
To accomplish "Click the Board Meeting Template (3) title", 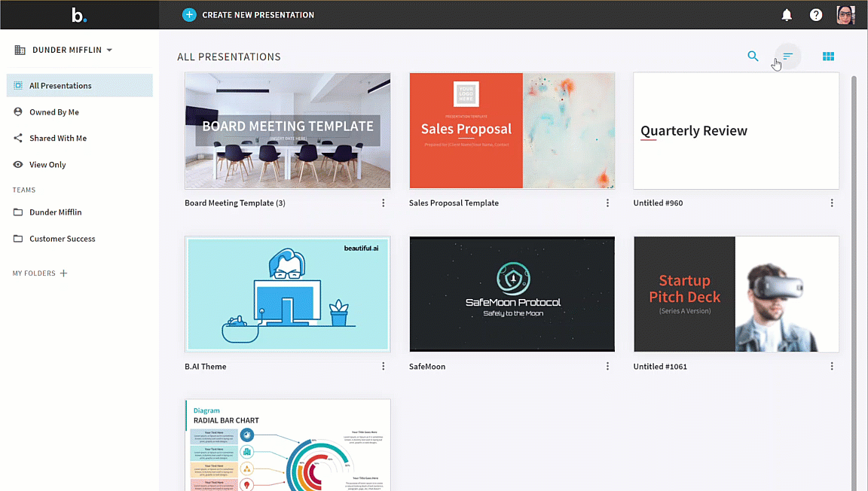I will (x=235, y=203).
